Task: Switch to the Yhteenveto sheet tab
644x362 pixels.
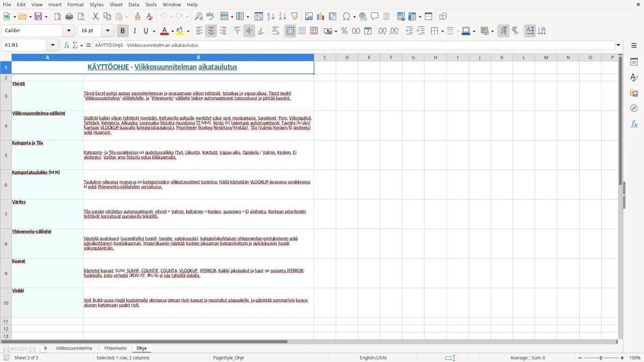Action: coord(115,348)
